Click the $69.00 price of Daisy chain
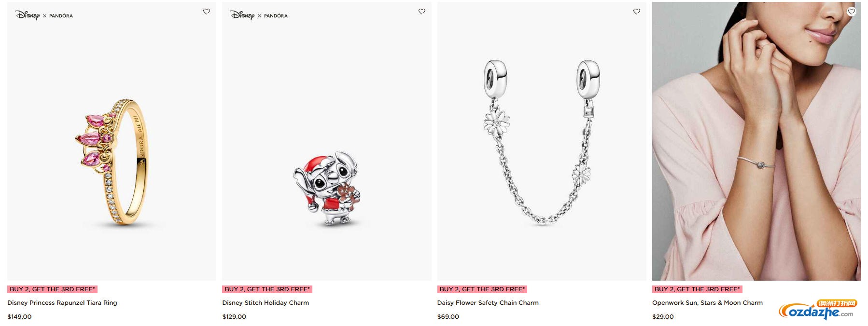Viewport: 868px width, 326px height. click(x=448, y=317)
